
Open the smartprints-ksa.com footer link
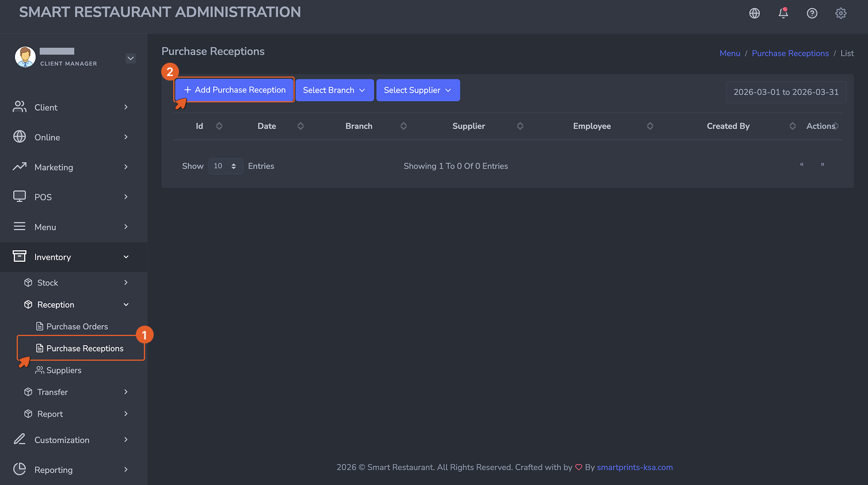635,467
